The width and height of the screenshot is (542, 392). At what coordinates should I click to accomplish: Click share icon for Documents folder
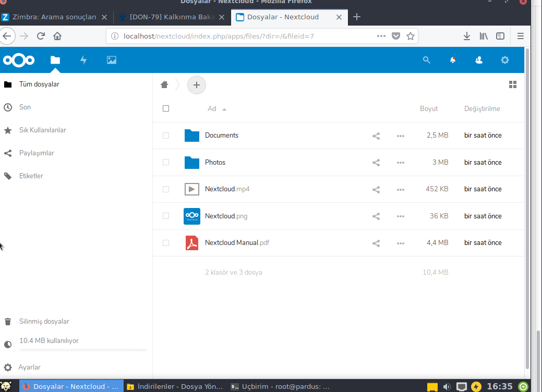(x=376, y=136)
